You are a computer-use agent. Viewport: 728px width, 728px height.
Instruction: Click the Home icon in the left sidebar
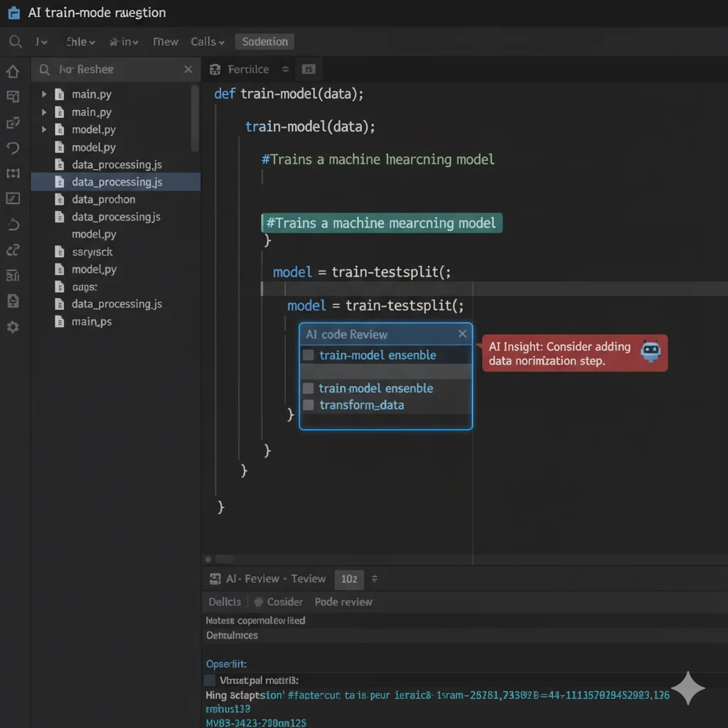point(13,72)
